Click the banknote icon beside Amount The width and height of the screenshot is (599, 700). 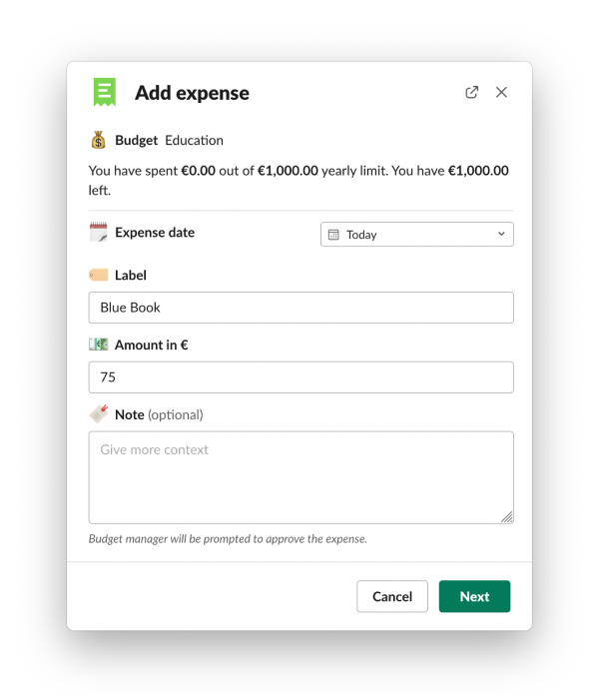(x=98, y=345)
